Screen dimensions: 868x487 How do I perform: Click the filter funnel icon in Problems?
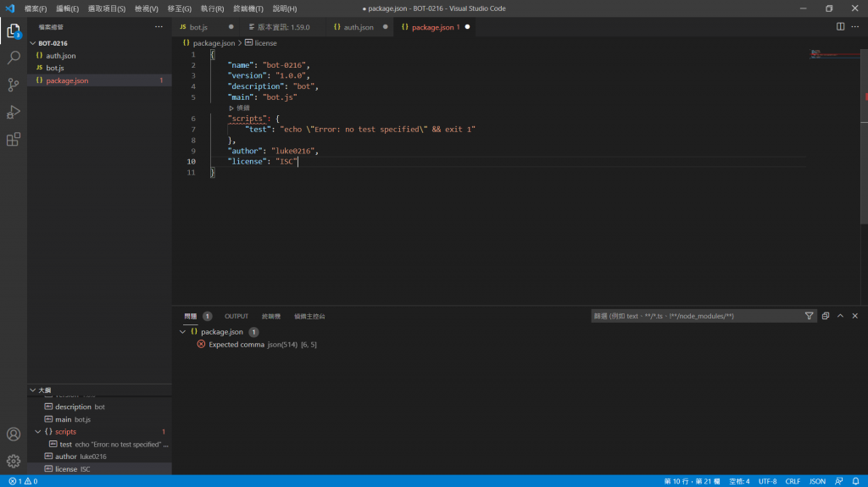[x=810, y=316]
